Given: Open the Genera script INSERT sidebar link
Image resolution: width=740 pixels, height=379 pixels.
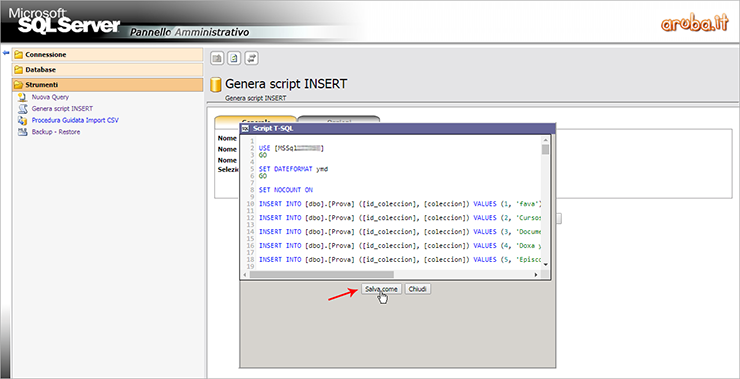Looking at the screenshot, I should click(x=62, y=109).
